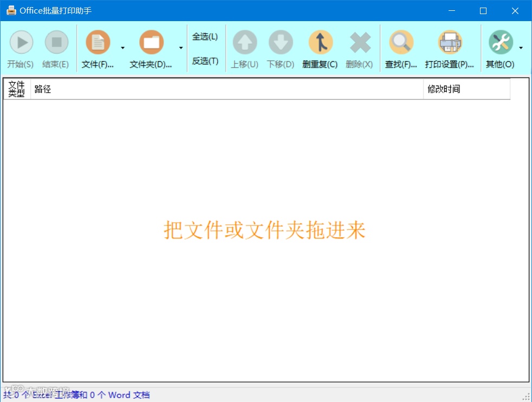The height and width of the screenshot is (402, 532).
Task: Expand the 文件(F) dropdown arrow
Action: (x=122, y=48)
